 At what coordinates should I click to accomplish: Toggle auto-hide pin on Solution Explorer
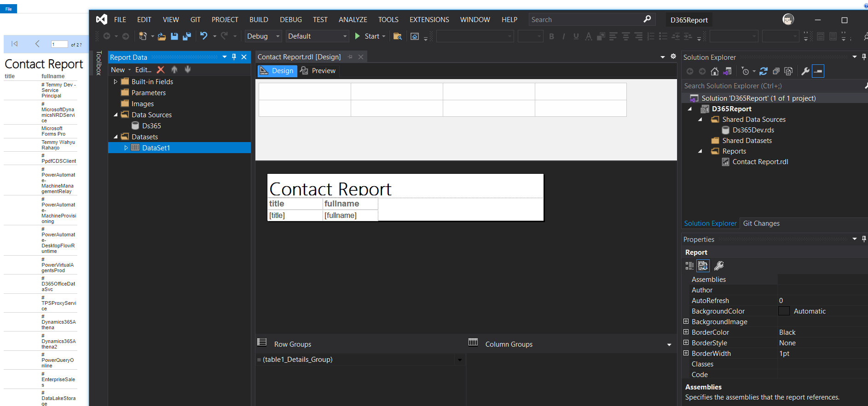pyautogui.click(x=864, y=57)
